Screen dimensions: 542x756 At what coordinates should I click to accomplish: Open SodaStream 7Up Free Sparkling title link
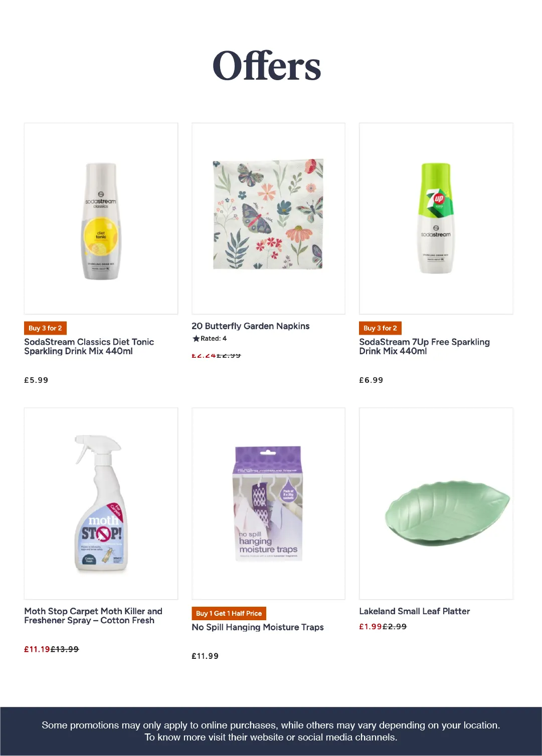pyautogui.click(x=424, y=346)
